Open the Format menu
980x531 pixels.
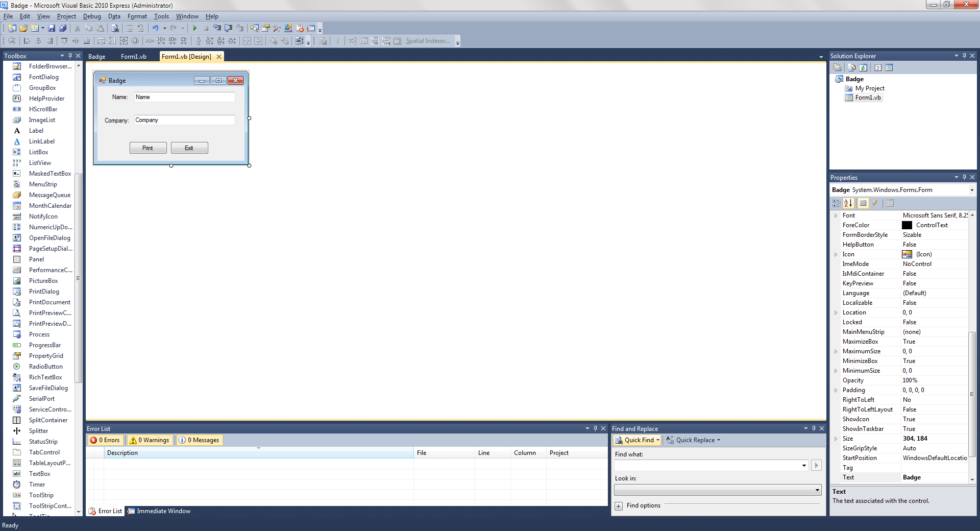(x=137, y=16)
